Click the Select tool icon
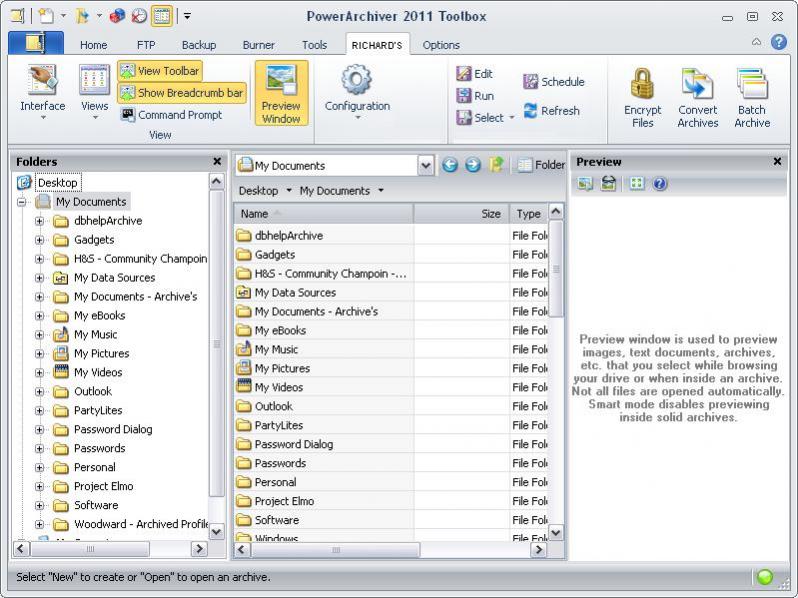Viewport: 798px width, 598px height. pyautogui.click(x=464, y=118)
